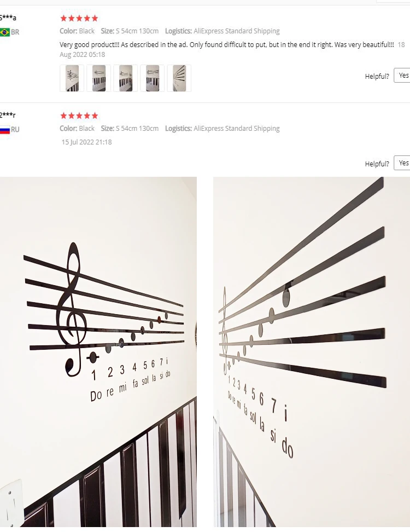Click the large treble clef wall photo

pos(98,352)
